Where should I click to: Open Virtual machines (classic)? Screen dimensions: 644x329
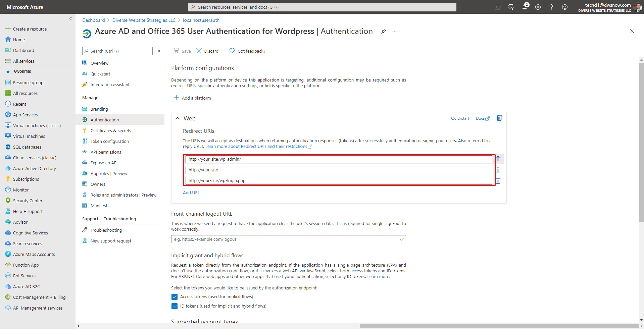point(37,125)
